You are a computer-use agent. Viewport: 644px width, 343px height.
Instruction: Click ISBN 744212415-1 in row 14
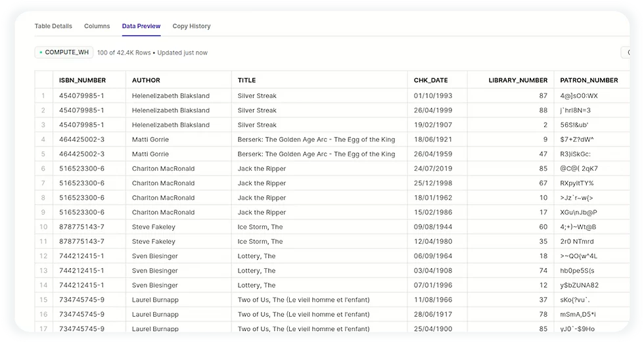81,285
